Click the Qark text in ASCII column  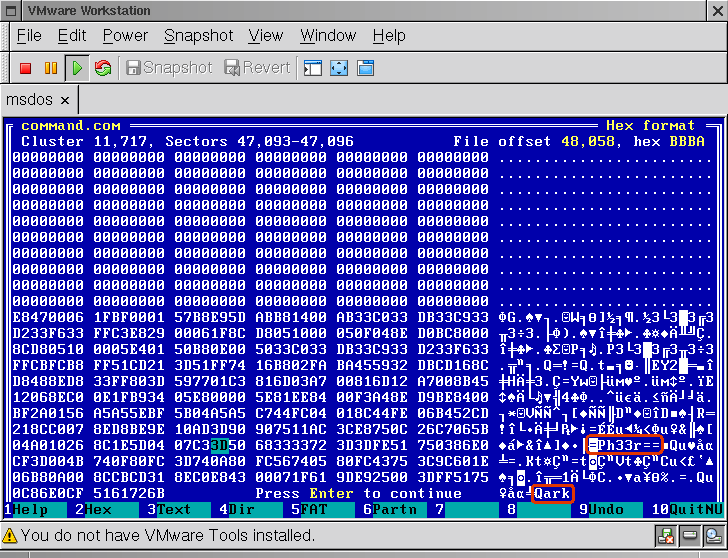coord(552,493)
